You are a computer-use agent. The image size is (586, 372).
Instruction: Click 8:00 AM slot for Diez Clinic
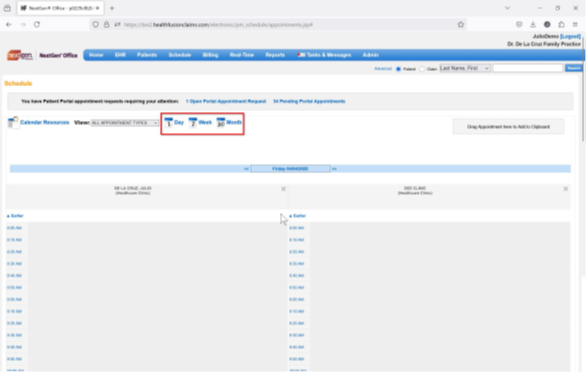coord(440,228)
